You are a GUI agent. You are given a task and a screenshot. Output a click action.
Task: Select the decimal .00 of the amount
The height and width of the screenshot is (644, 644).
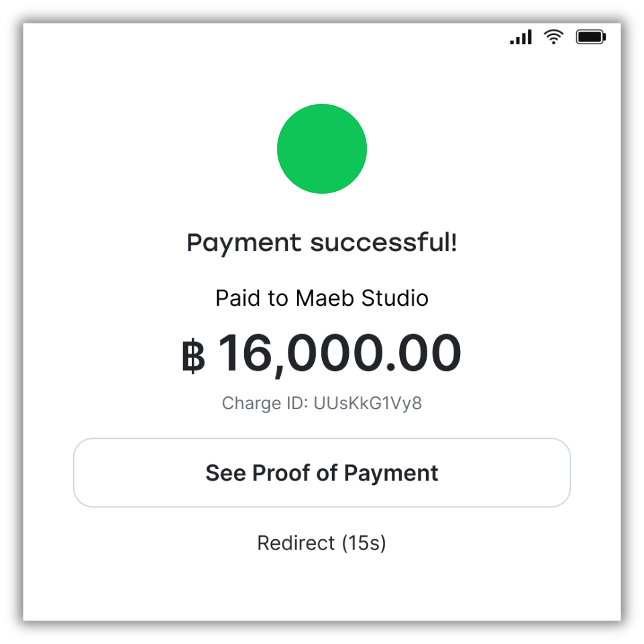click(x=424, y=354)
